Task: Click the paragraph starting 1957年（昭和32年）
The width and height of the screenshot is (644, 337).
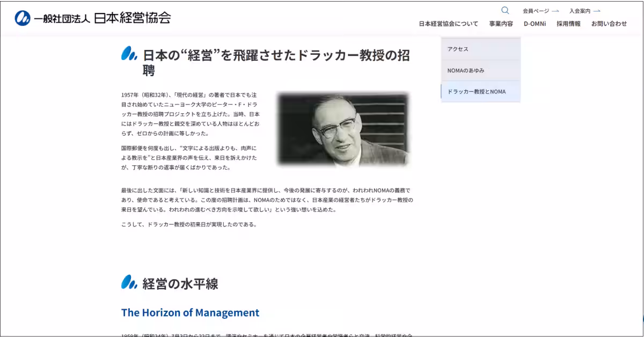Action: (x=191, y=114)
